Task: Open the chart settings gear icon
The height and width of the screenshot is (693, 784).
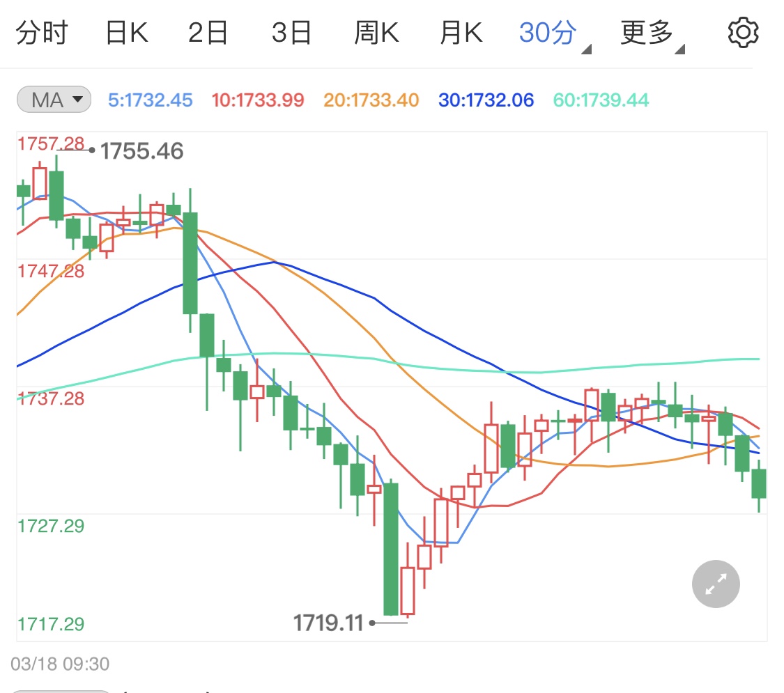Action: pos(743,33)
